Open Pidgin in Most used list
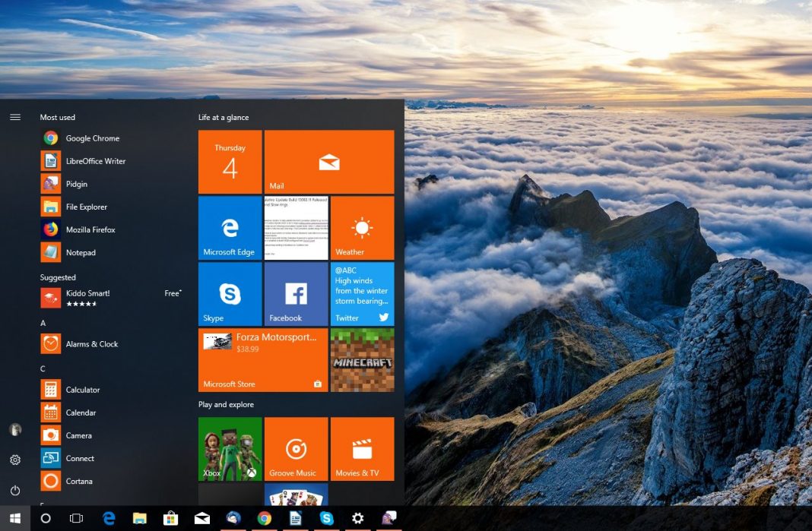Image resolution: width=812 pixels, height=531 pixels. [x=110, y=184]
